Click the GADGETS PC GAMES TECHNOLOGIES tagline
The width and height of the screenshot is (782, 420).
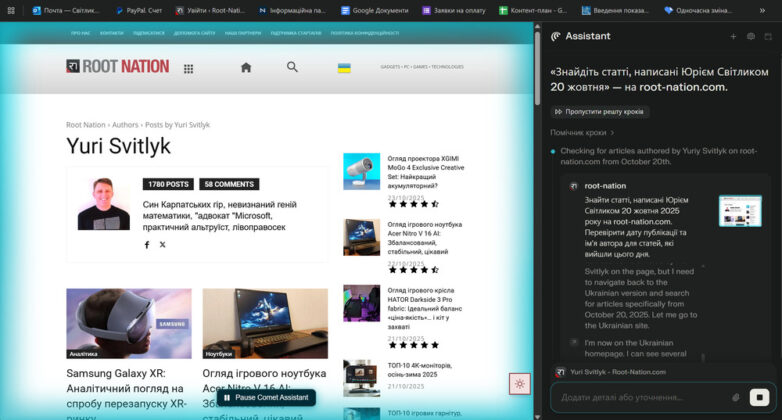tap(422, 67)
